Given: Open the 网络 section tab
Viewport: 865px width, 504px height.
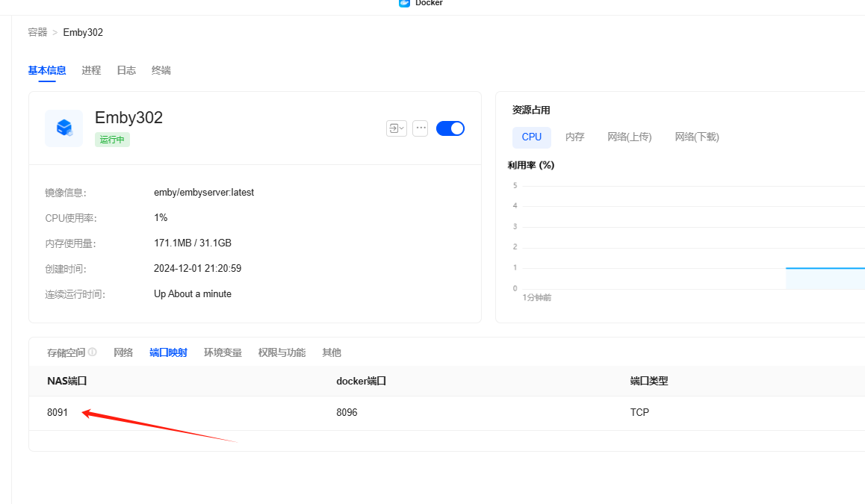Looking at the screenshot, I should tap(123, 352).
